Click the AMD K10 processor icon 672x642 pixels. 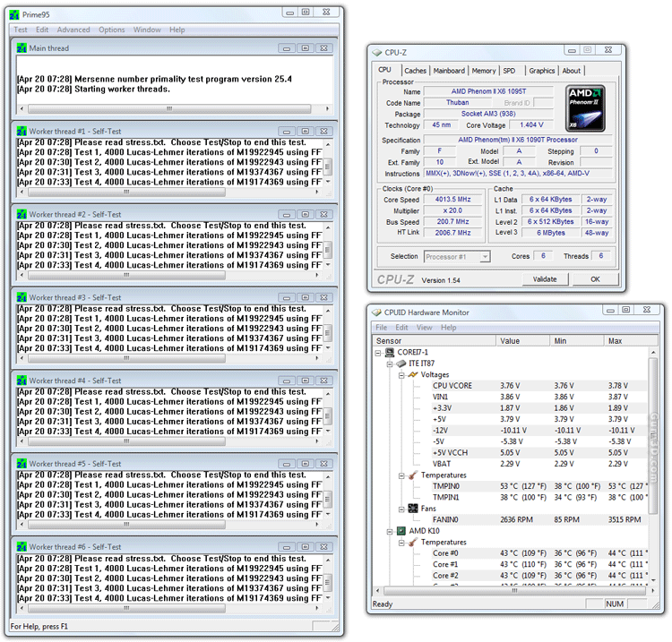click(x=401, y=531)
